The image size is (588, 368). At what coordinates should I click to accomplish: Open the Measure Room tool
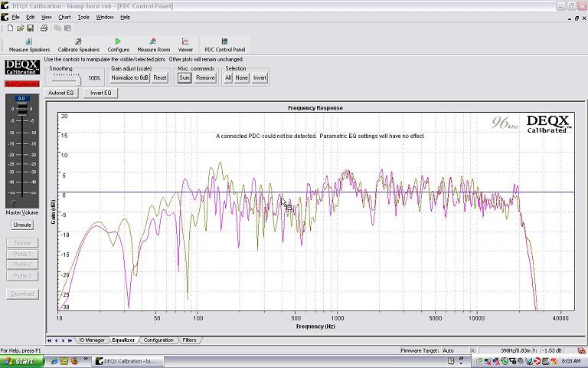pos(153,45)
